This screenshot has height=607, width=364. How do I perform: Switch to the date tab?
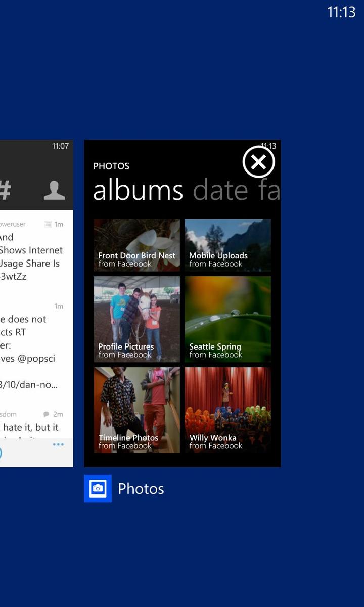pos(220,190)
